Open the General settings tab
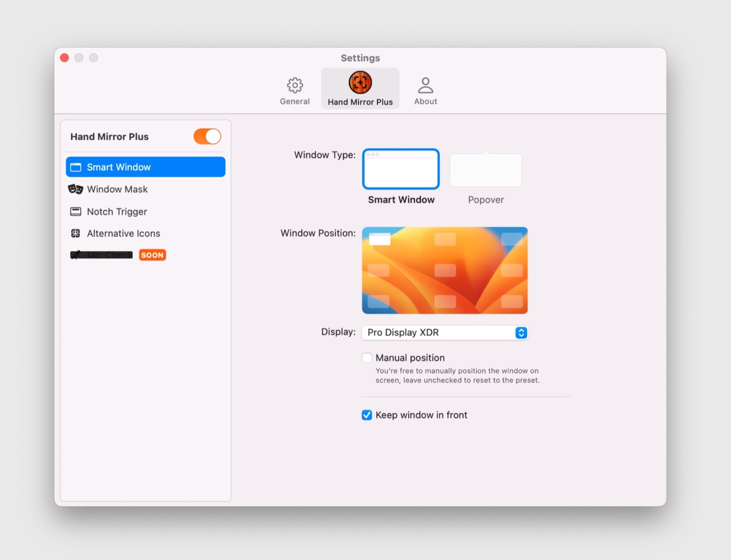Screen dimensions: 731x560 coord(295,91)
